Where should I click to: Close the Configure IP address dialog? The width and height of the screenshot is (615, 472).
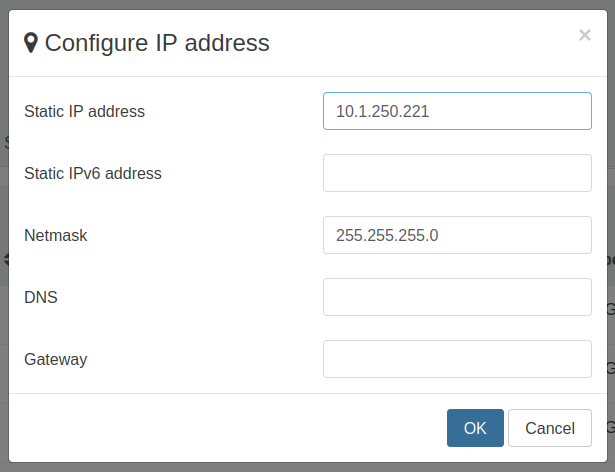point(585,36)
